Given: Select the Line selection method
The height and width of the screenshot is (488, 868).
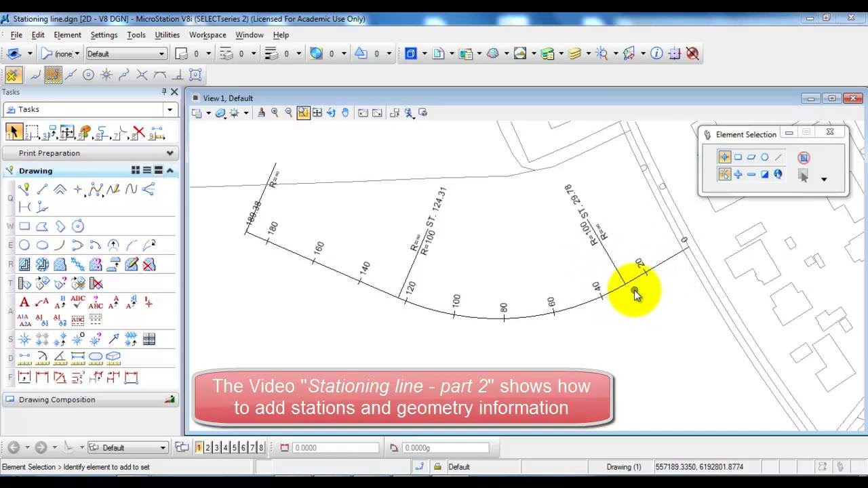Looking at the screenshot, I should click(778, 157).
